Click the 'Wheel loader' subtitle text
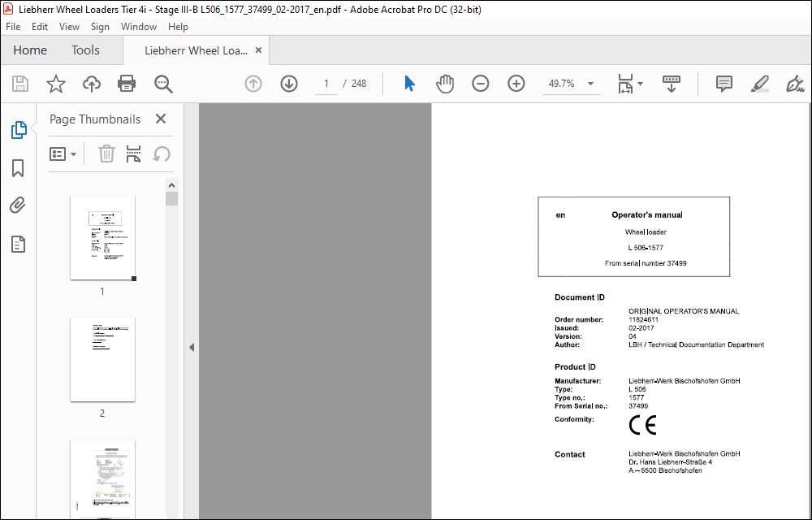 point(646,232)
